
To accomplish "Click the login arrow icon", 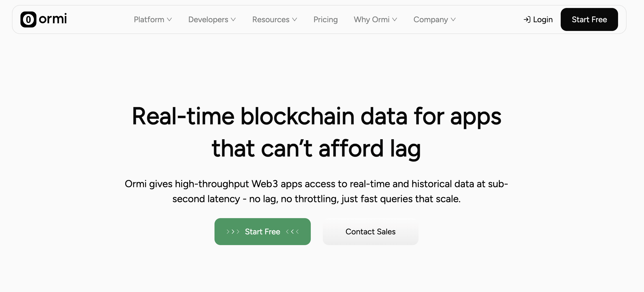I will [527, 19].
